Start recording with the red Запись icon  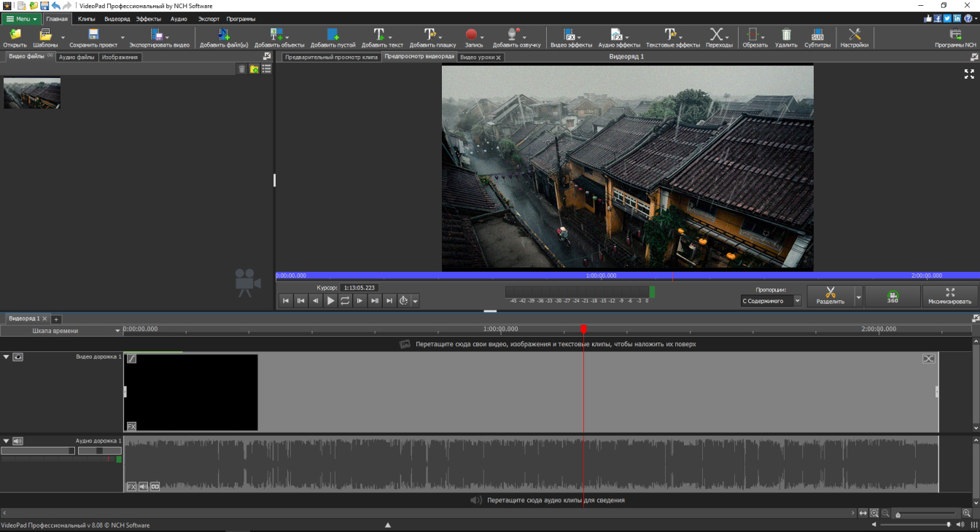click(x=471, y=34)
